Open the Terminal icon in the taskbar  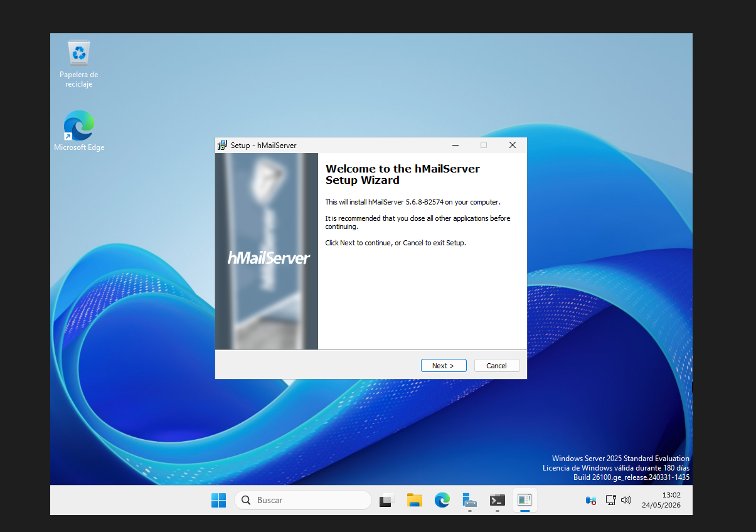[498, 500]
